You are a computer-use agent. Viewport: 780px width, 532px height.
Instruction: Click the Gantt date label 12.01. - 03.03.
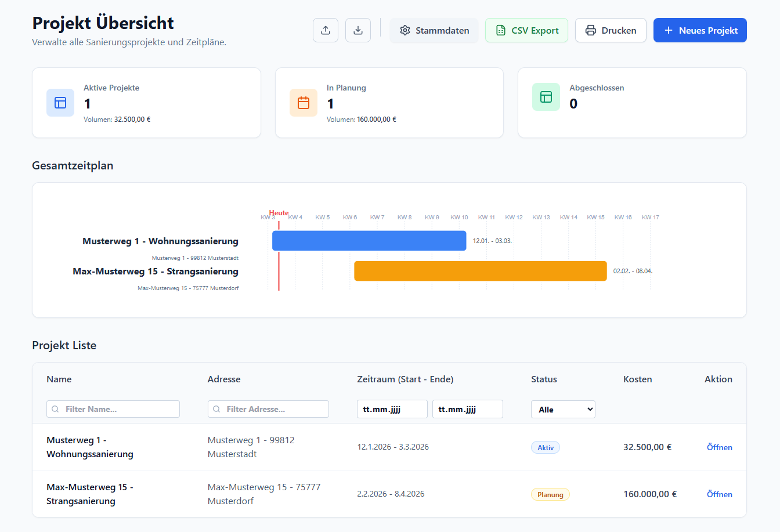(x=492, y=241)
